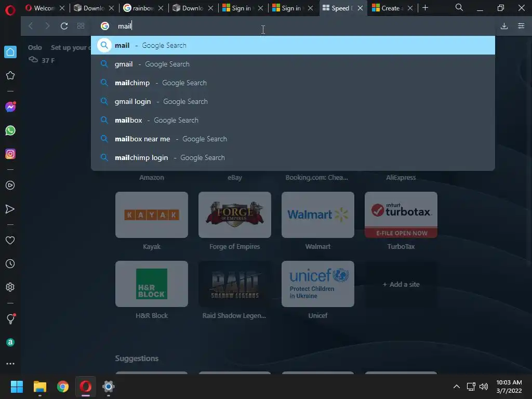Open the Speed Dial grid button

tap(81, 26)
